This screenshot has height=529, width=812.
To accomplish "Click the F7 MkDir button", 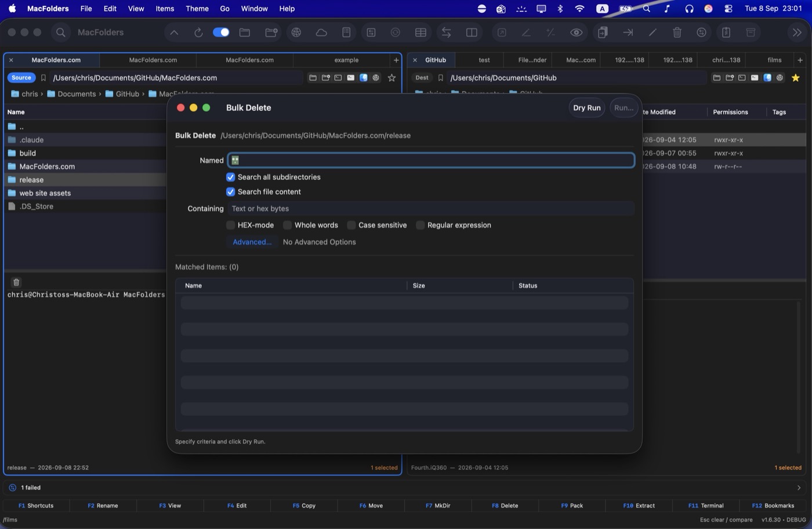I will [x=438, y=506].
